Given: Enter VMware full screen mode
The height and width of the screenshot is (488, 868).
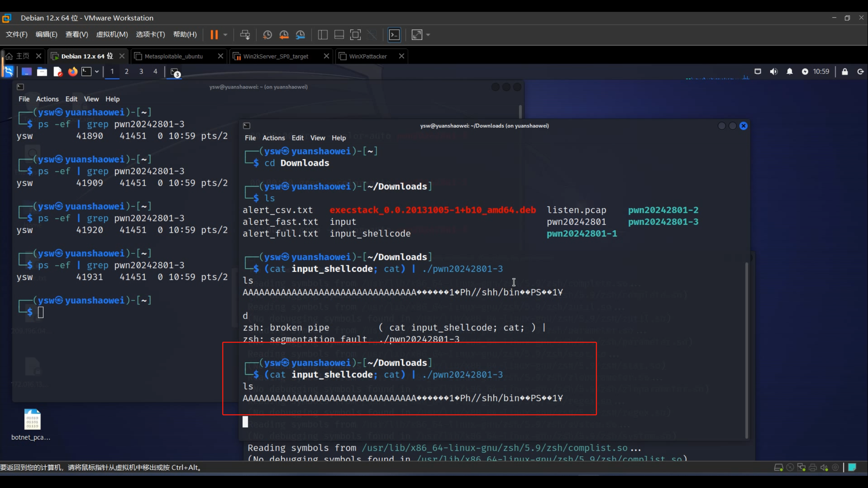Looking at the screenshot, I should [x=355, y=35].
